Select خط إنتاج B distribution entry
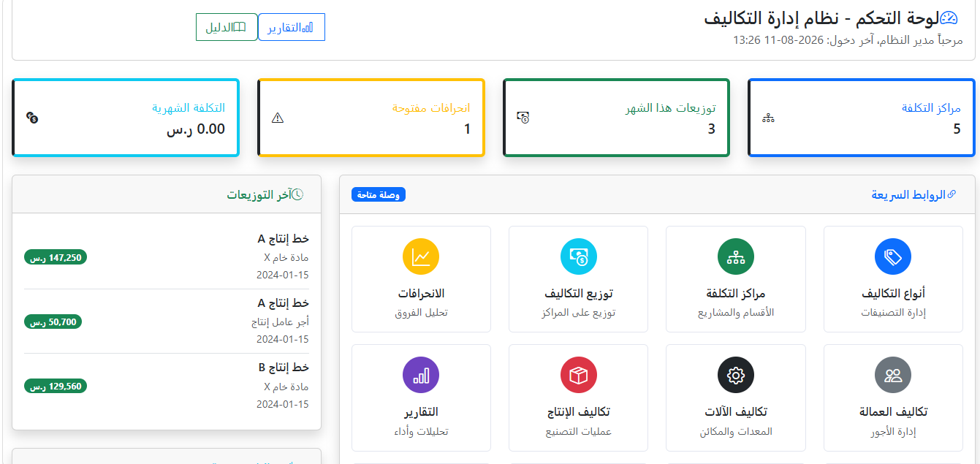Image resolution: width=980 pixels, height=464 pixels. click(167, 385)
